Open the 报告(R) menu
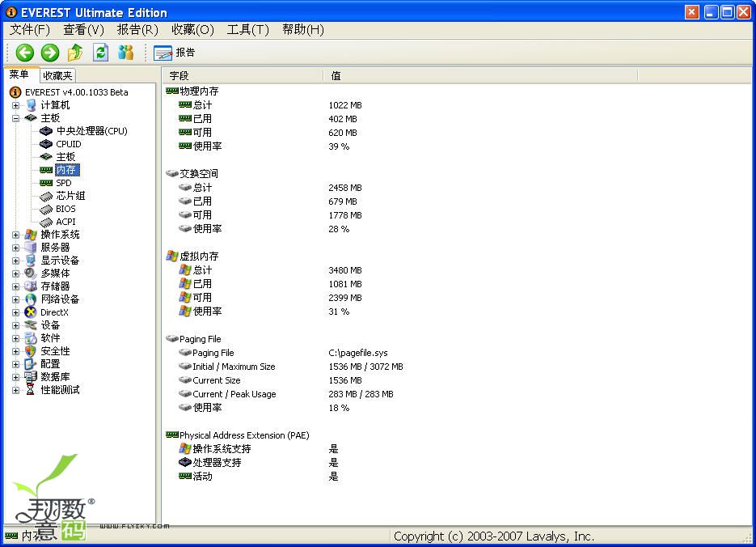Screen dimensions: 756x547 point(137,30)
